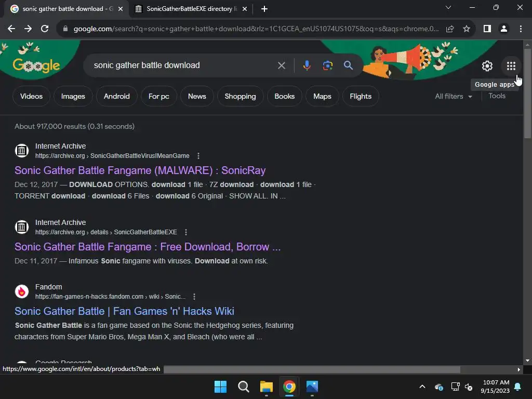
Task: Click the browser forward arrow
Action: pyautogui.click(x=28, y=29)
